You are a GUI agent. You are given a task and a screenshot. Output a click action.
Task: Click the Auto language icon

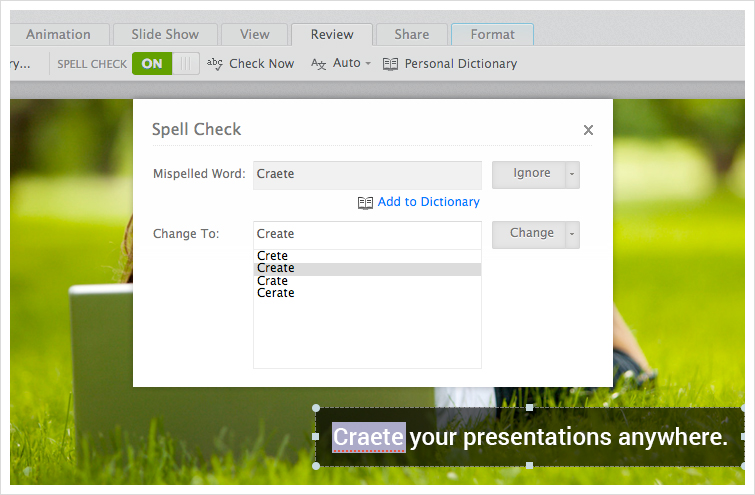(x=319, y=63)
